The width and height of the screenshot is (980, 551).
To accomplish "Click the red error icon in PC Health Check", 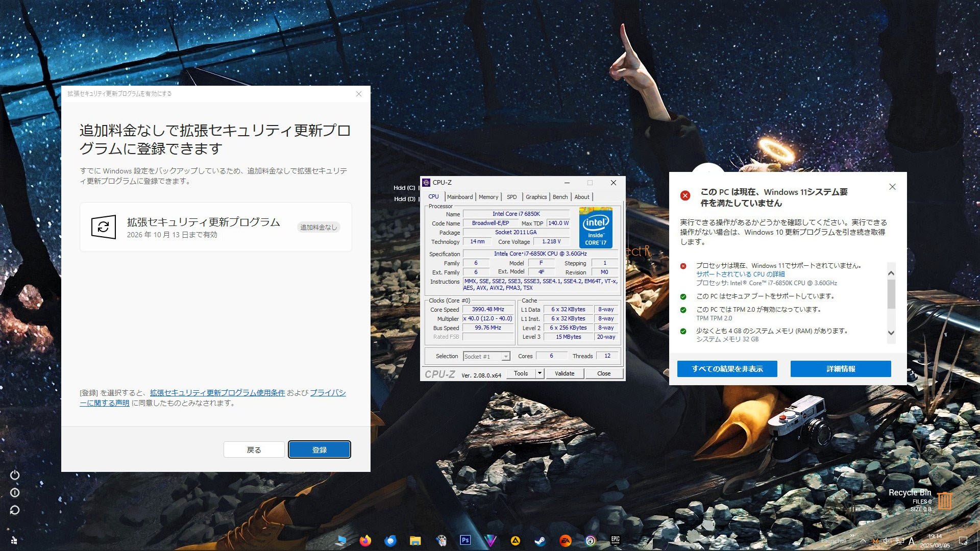I will point(685,195).
